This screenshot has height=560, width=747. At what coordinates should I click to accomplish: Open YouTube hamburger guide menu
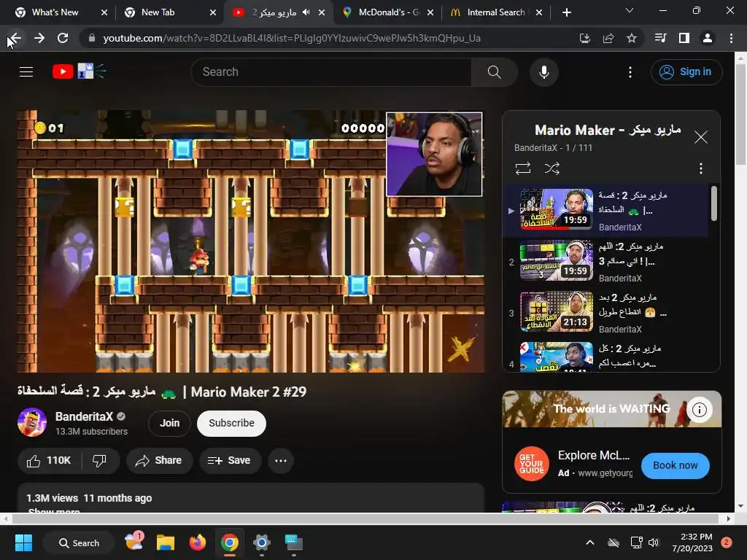[x=26, y=72]
